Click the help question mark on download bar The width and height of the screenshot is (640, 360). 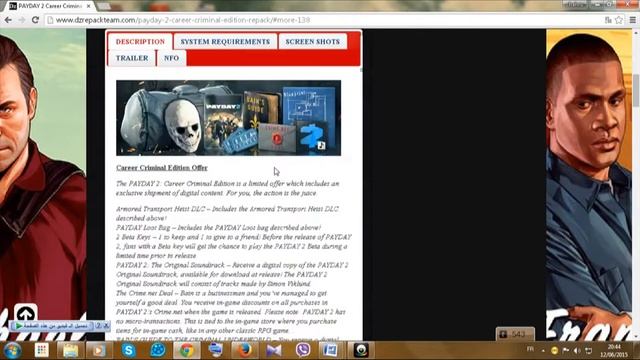98,326
